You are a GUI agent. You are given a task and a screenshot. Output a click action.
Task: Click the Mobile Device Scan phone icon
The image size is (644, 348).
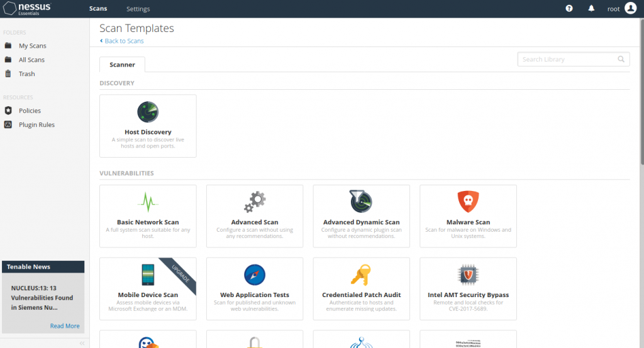pos(148,275)
